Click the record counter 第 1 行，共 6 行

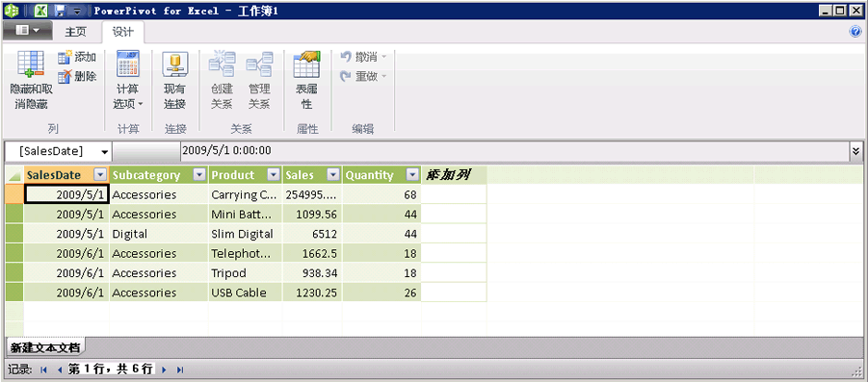pyautogui.click(x=110, y=369)
